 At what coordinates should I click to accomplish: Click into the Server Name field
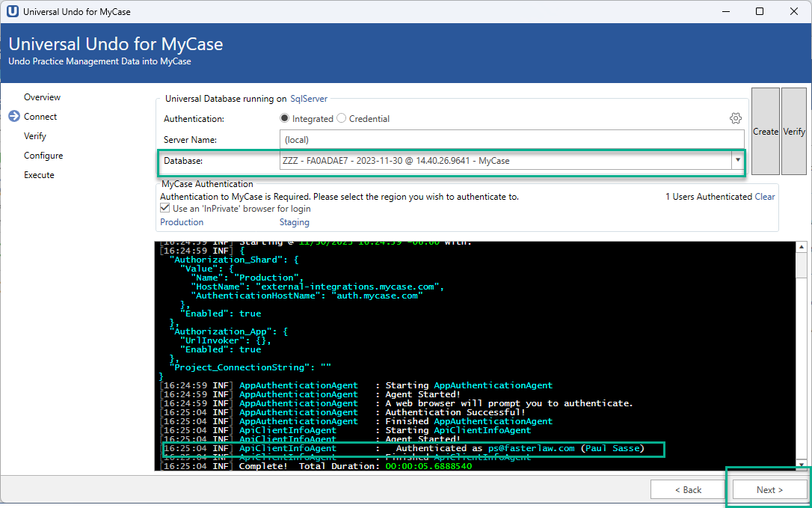[x=511, y=139]
